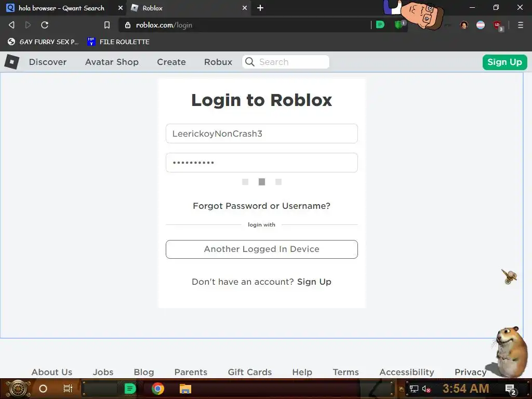Click the Roblox logo home icon
Screen dimensions: 532x399
[12, 62]
